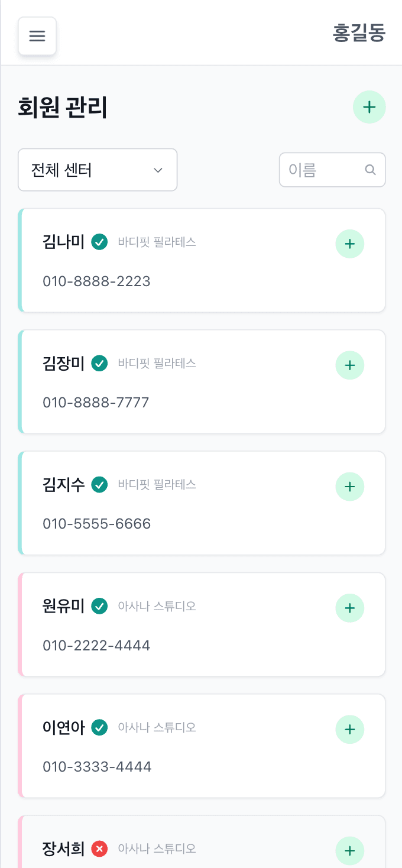Open the hamburger navigation menu

click(x=37, y=35)
